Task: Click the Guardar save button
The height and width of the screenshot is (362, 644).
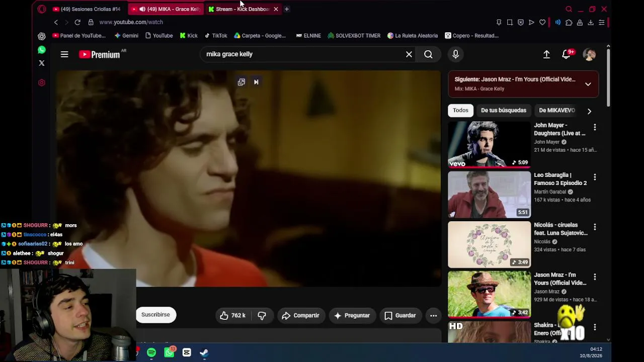Action: [x=400, y=315]
